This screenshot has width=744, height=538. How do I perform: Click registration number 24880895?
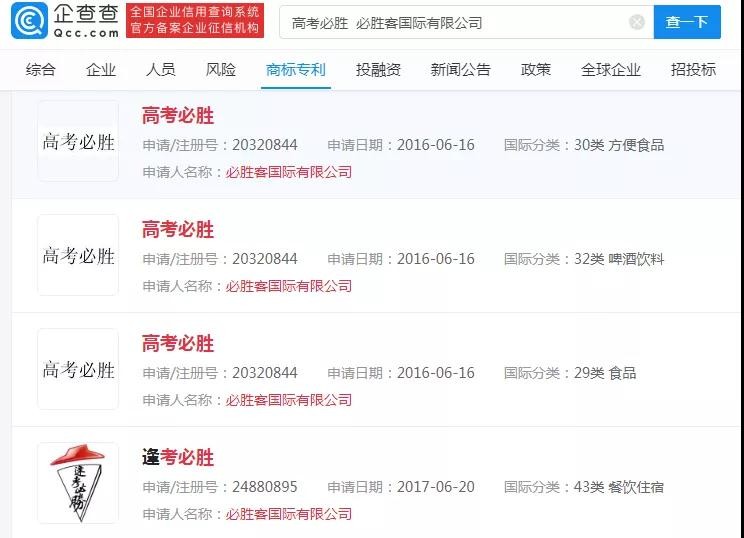point(265,487)
